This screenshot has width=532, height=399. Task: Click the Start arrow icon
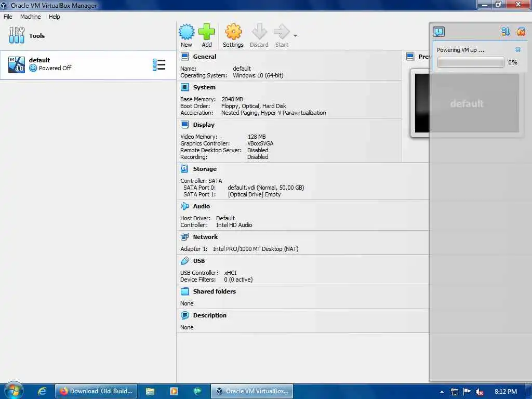pos(281,32)
